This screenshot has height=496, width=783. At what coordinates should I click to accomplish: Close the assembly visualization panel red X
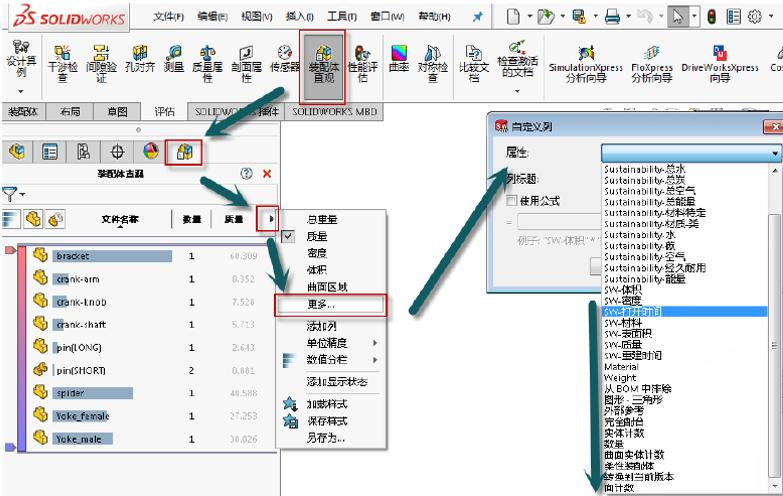tap(267, 173)
